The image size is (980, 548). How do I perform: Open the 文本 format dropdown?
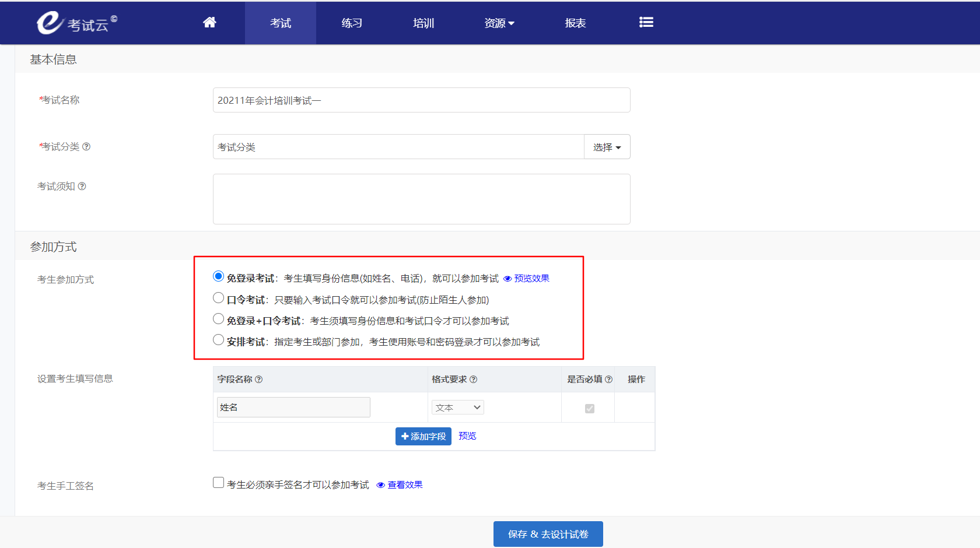click(458, 408)
